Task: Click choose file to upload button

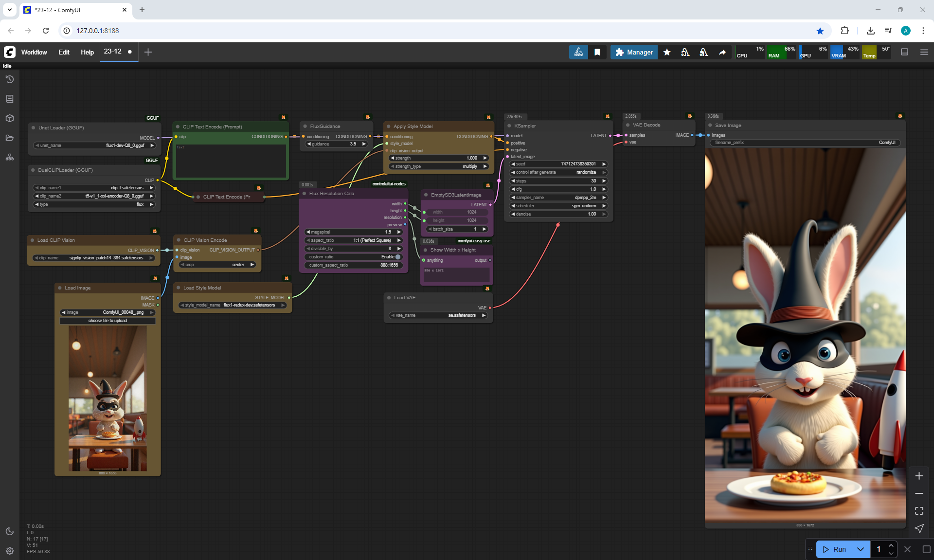Action: pyautogui.click(x=108, y=321)
